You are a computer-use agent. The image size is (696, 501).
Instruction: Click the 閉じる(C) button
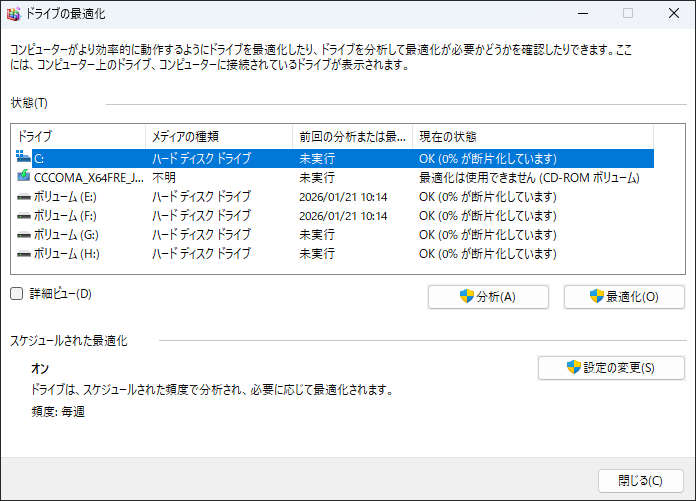point(641,481)
